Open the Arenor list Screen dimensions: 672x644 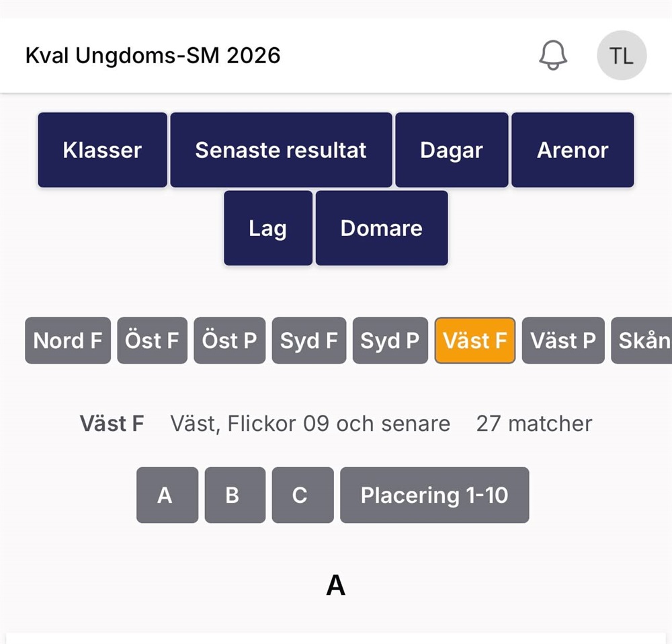[573, 150]
